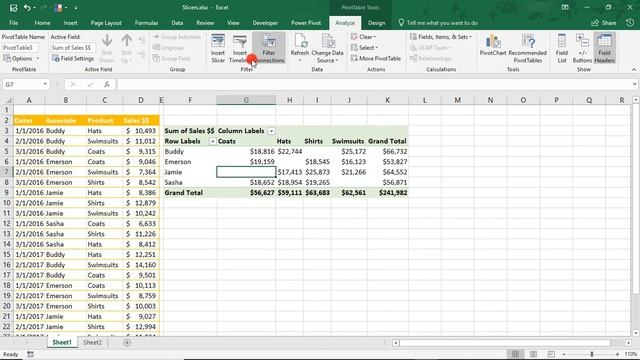Collapse the ribbon
The width and height of the screenshot is (640, 360).
(634, 69)
